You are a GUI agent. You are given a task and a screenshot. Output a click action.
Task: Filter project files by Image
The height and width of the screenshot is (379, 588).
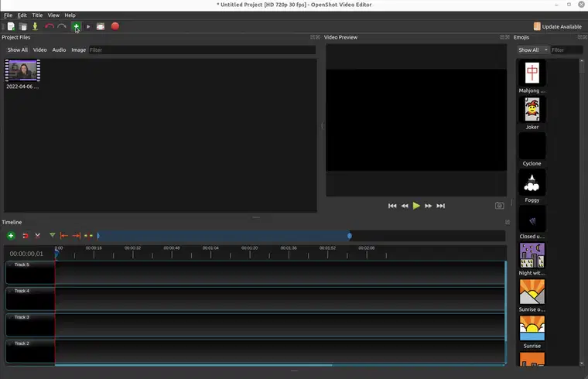[x=78, y=50]
